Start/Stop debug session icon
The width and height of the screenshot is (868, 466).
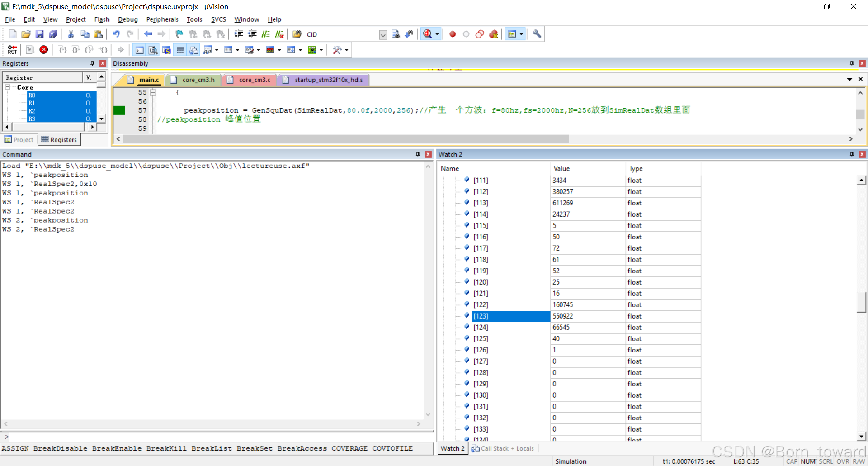pyautogui.click(x=427, y=34)
